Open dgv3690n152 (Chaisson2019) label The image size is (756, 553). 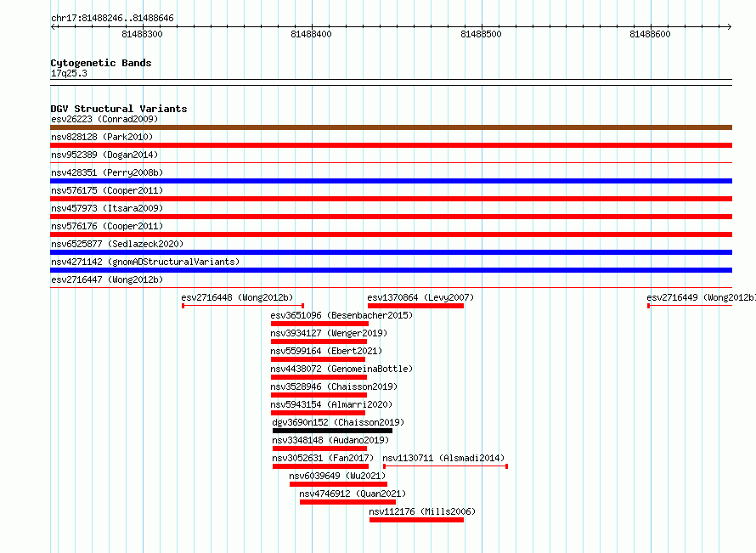[338, 422]
